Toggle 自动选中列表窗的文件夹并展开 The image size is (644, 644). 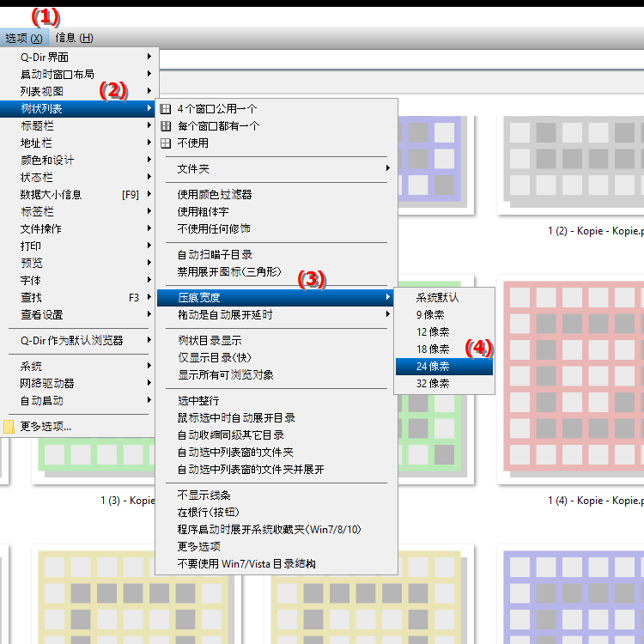tap(276, 470)
